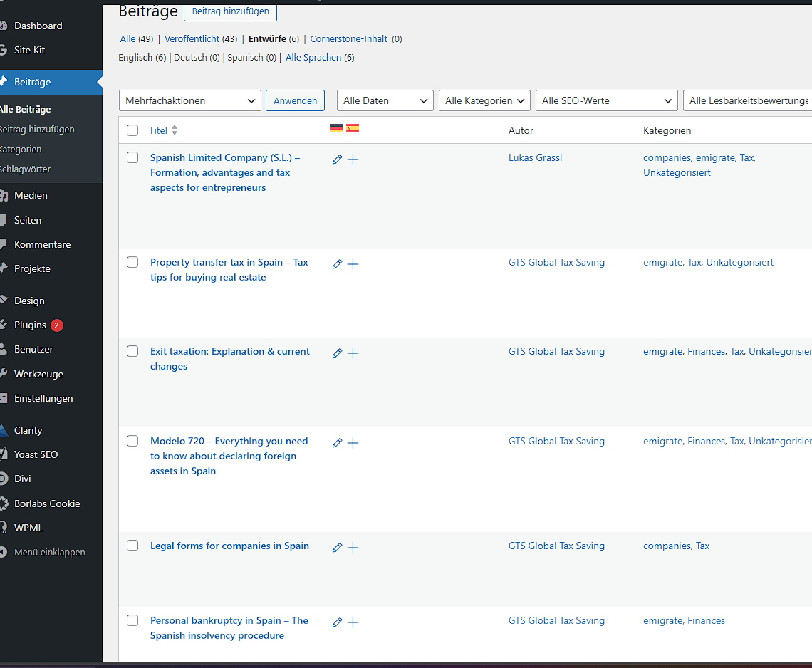Check the Property transfer tax post checkbox
The image size is (812, 668).
[x=132, y=262]
